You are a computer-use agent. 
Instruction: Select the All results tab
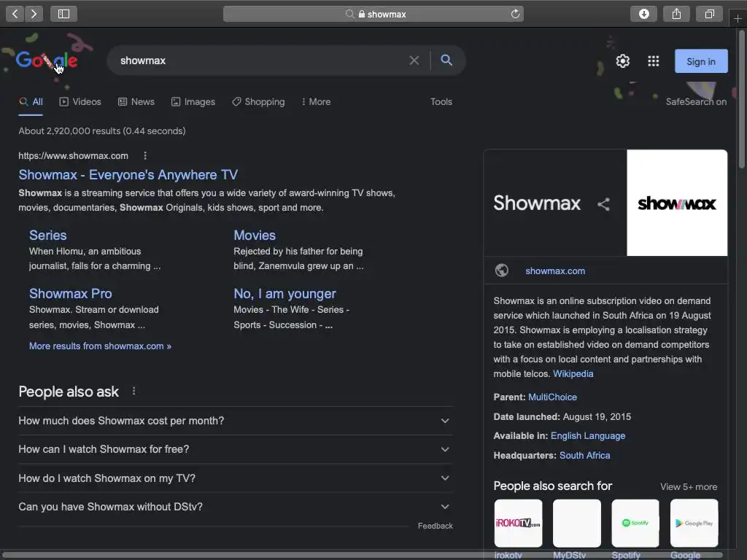tap(31, 102)
